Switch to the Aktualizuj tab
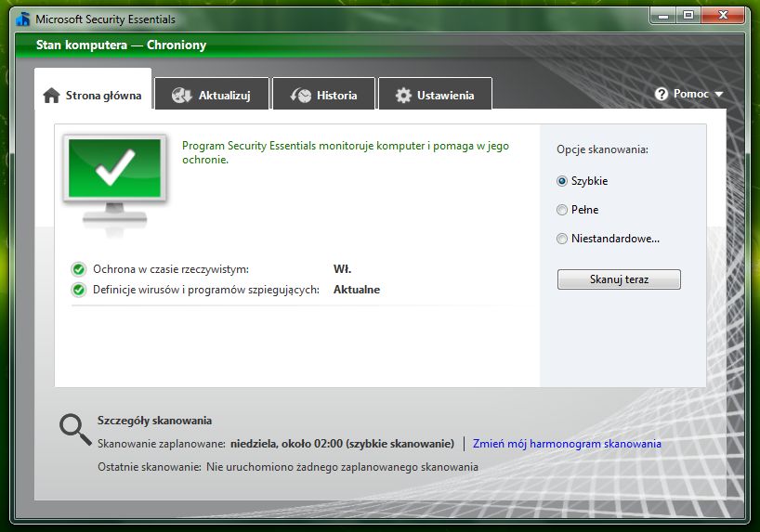 tap(211, 94)
